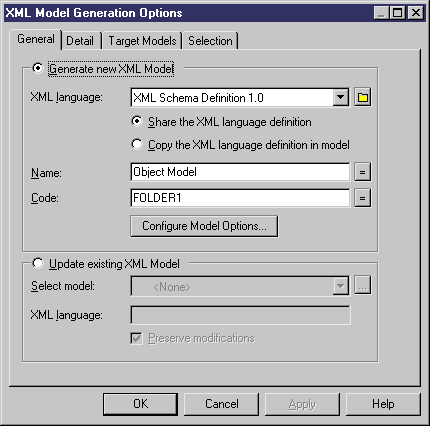
Task: Click the Configure Model Options button
Action: pos(204,226)
